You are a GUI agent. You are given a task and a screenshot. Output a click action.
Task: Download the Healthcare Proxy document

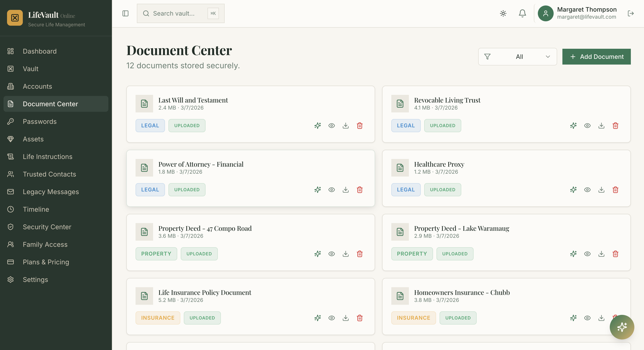pos(601,190)
